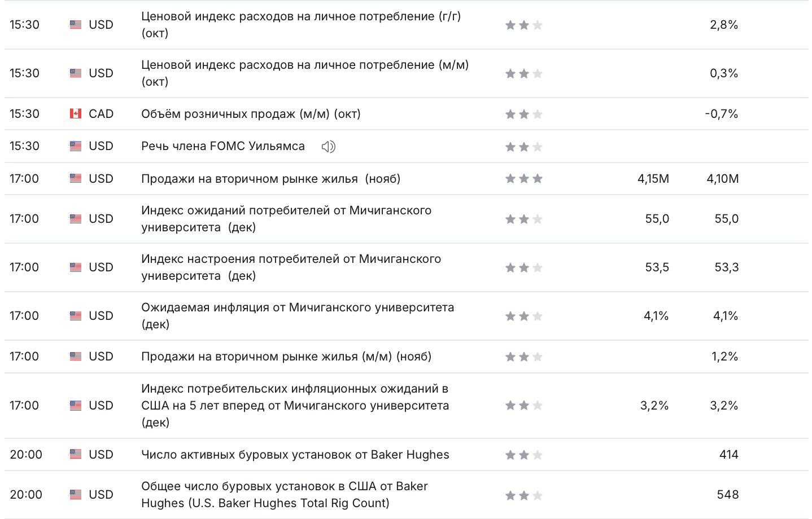Click the speaker icon beside FOMC Williams speech
The image size is (812, 519).
[x=328, y=147]
